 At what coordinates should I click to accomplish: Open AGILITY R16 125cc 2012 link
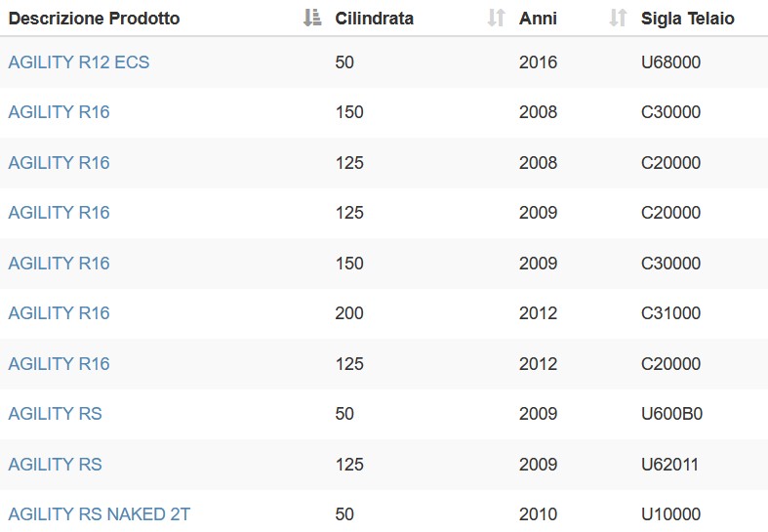point(59,363)
